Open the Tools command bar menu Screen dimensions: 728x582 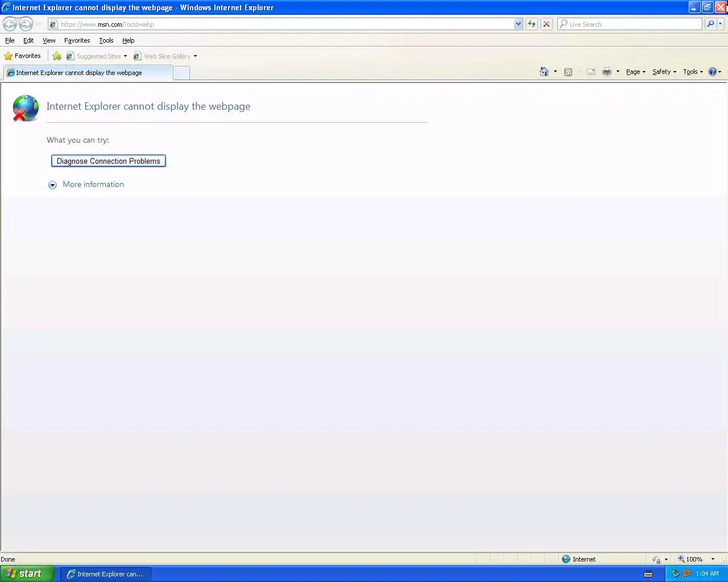[693, 72]
